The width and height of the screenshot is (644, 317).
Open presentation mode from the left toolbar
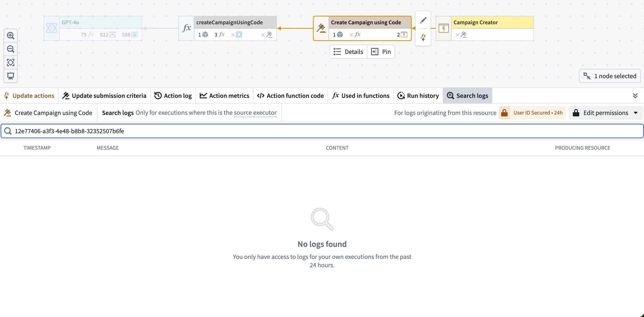tap(10, 76)
